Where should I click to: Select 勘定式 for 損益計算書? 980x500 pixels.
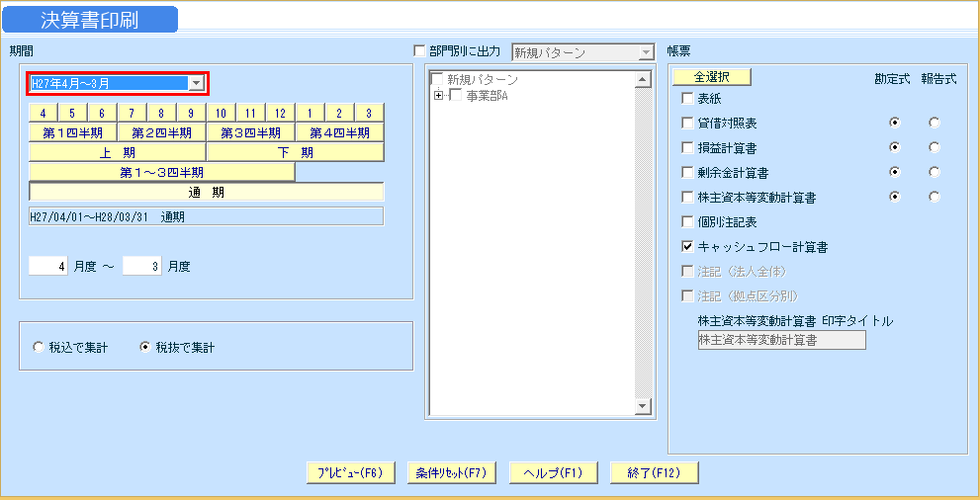point(895,147)
